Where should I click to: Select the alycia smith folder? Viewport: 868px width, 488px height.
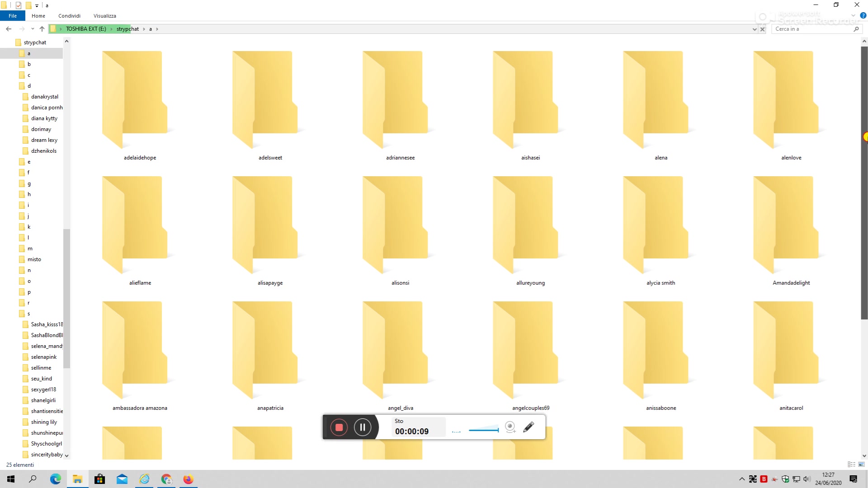[660, 231]
